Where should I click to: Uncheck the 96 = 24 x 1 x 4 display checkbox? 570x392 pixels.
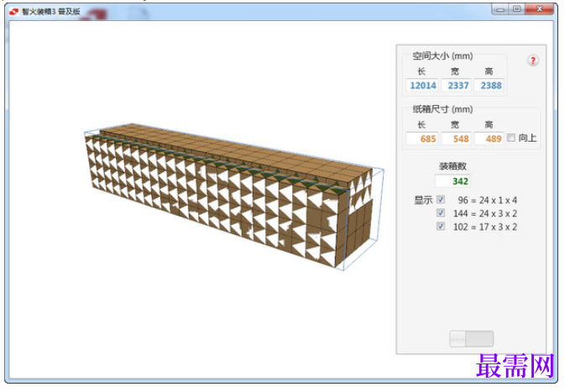tap(441, 200)
